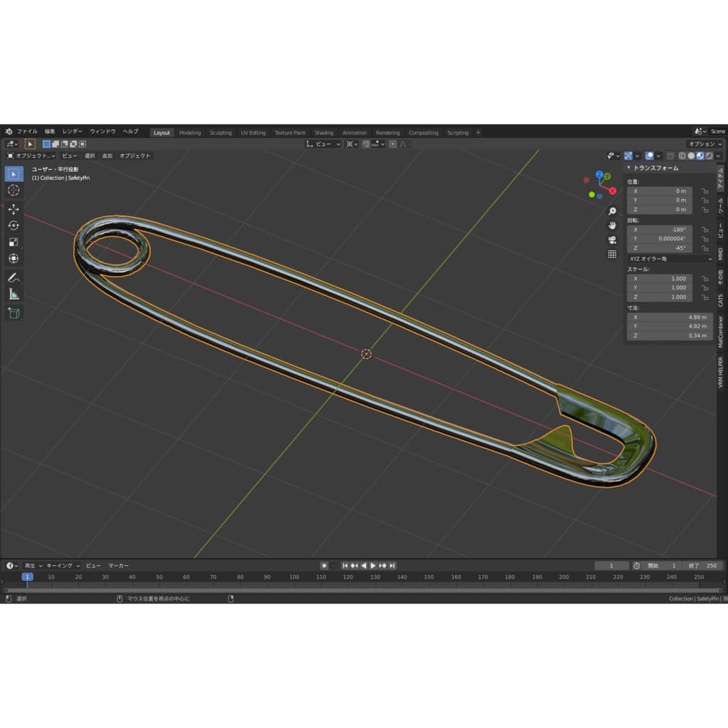
Task: Click the viewport zoom magnifier icon
Action: tap(612, 211)
